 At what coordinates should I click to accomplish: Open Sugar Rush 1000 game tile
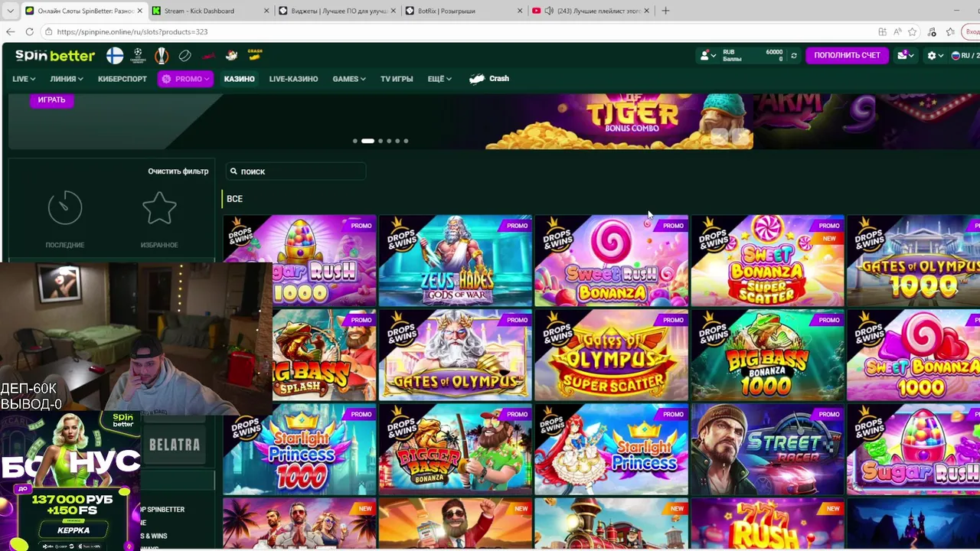tap(299, 260)
